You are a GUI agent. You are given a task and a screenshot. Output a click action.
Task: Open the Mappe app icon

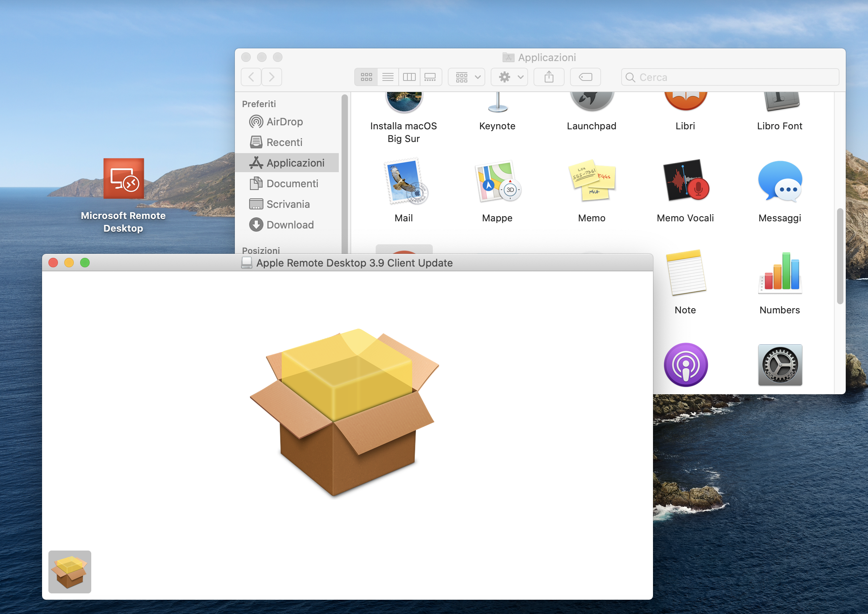coord(497,182)
